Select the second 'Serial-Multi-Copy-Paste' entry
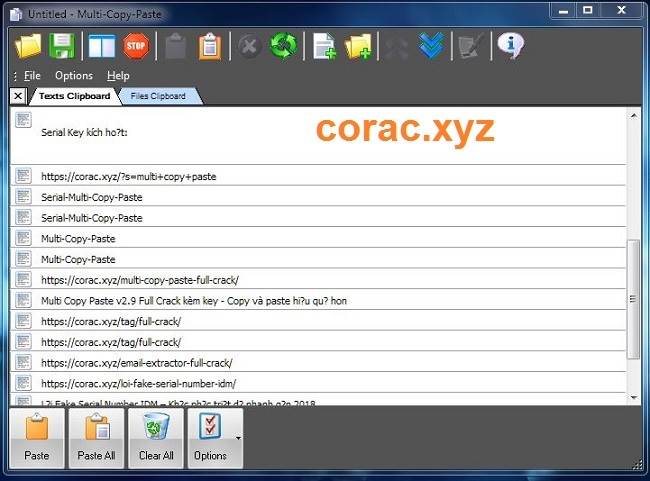650x481 pixels. tap(318, 217)
